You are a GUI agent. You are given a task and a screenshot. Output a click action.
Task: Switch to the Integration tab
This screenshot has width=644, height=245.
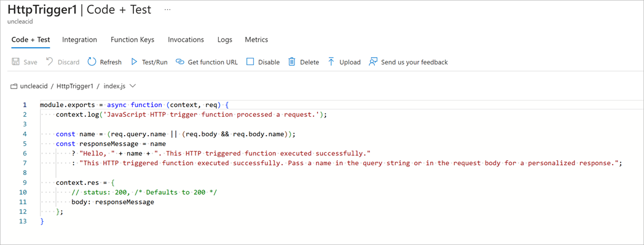(x=80, y=40)
